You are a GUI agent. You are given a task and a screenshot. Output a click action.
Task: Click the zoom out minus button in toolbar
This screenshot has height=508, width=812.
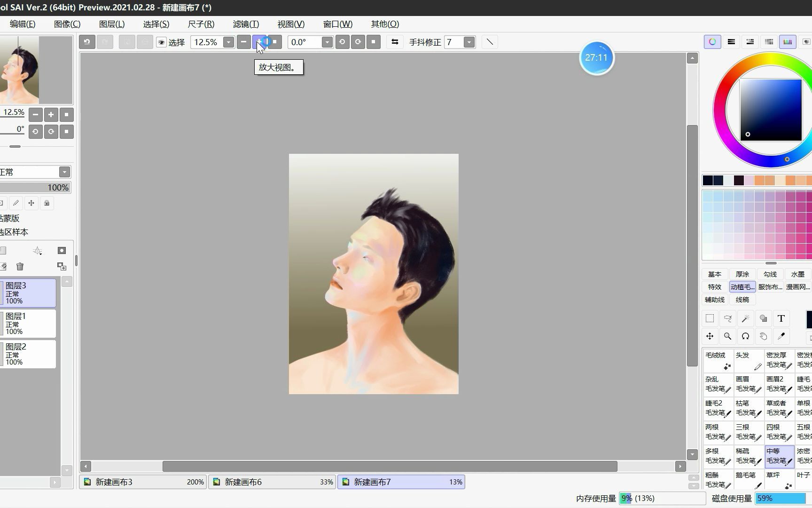[x=243, y=42]
